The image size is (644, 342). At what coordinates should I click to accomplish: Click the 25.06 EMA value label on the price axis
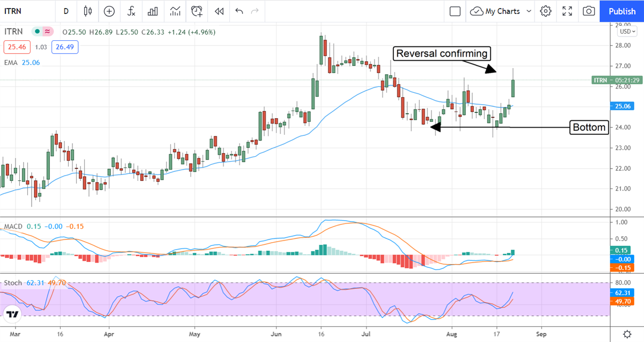pyautogui.click(x=623, y=106)
